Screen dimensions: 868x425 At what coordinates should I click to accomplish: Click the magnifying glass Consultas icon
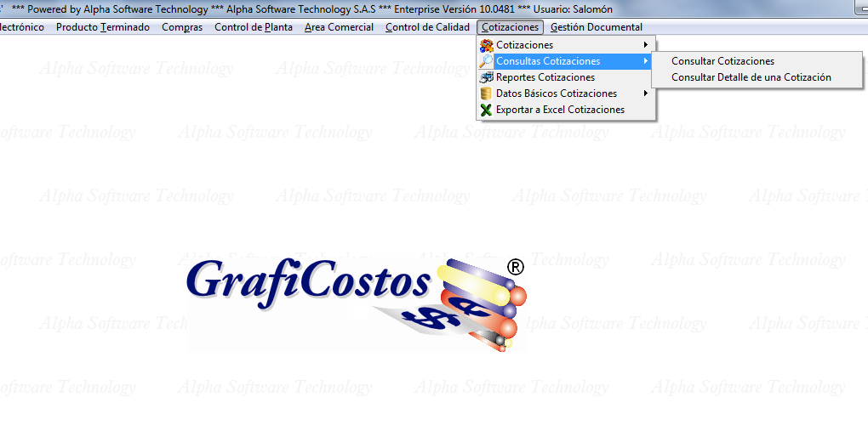coord(487,61)
